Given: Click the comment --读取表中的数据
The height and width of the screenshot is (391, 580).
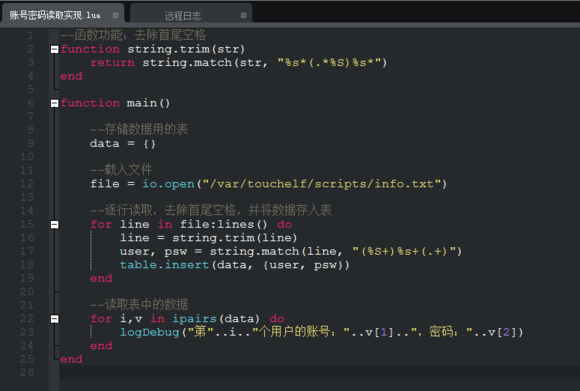Looking at the screenshot, I should coord(139,304).
